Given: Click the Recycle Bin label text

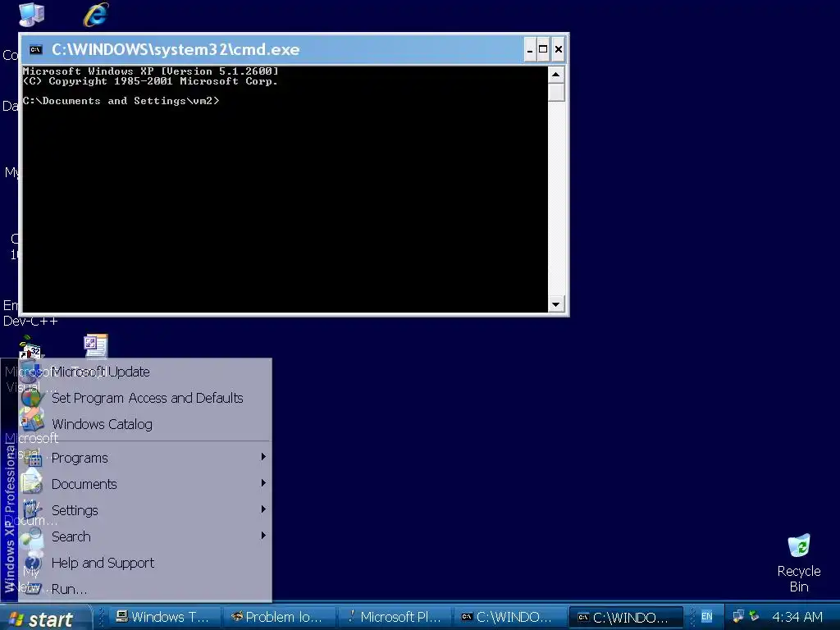Looking at the screenshot, I should 799,578.
